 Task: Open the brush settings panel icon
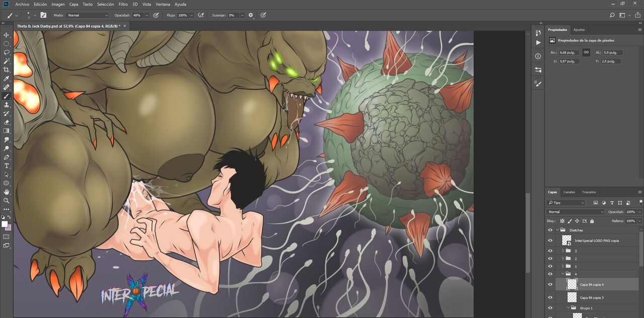click(x=44, y=15)
